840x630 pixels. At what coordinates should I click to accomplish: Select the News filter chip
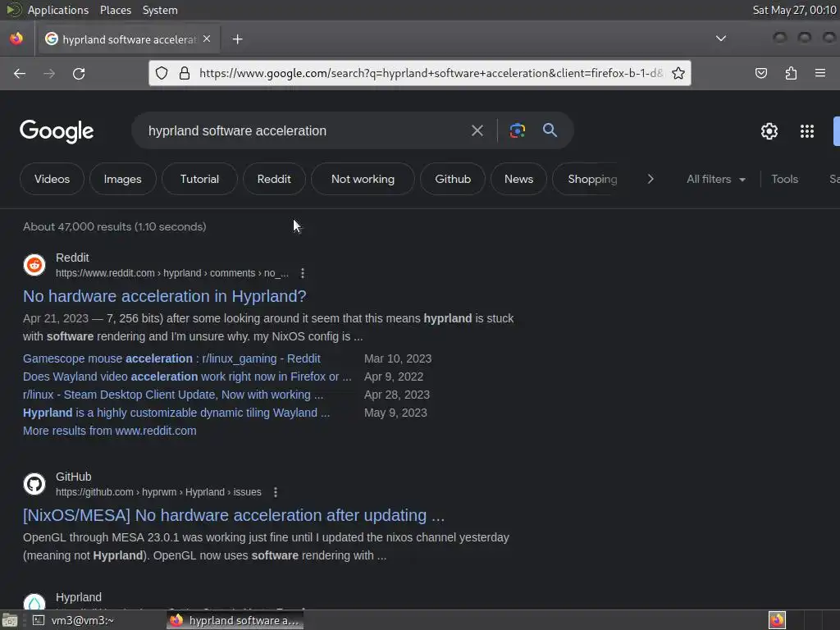(x=518, y=179)
